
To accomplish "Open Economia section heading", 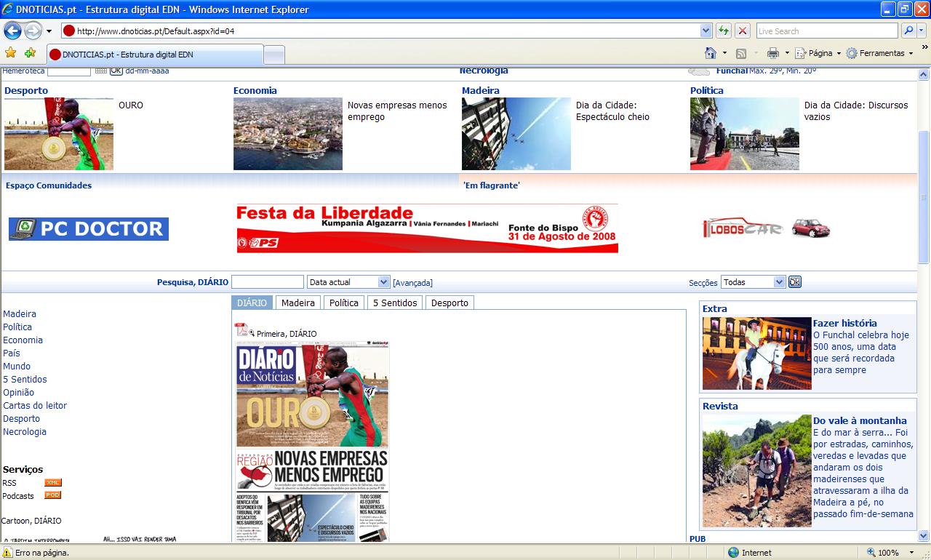I will (255, 90).
